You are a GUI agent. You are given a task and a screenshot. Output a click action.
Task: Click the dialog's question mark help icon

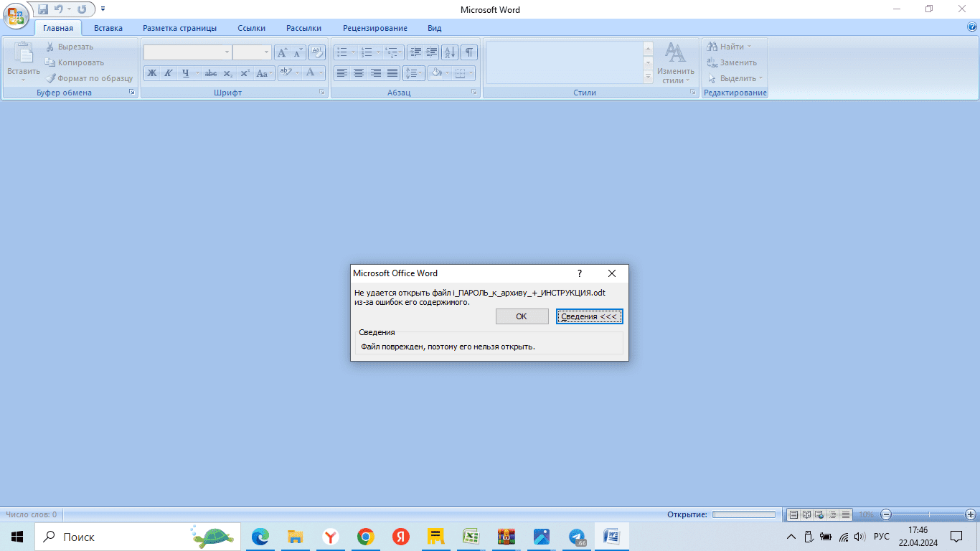point(580,273)
